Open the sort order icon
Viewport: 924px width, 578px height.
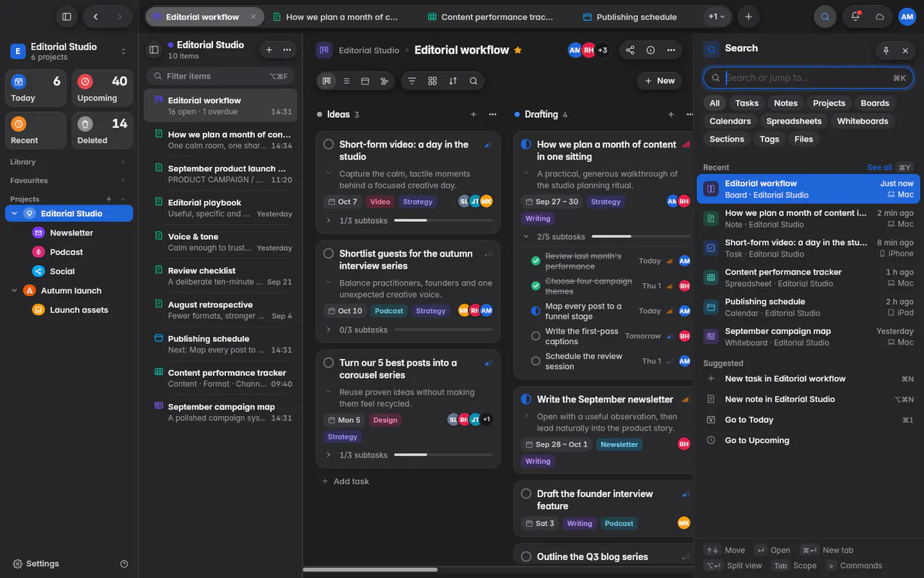click(453, 81)
